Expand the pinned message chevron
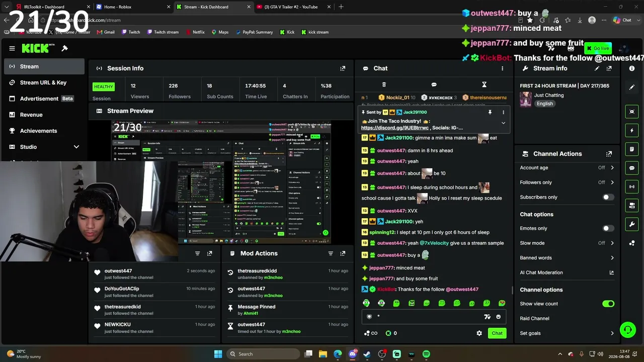This screenshot has height=362, width=644. [503, 123]
